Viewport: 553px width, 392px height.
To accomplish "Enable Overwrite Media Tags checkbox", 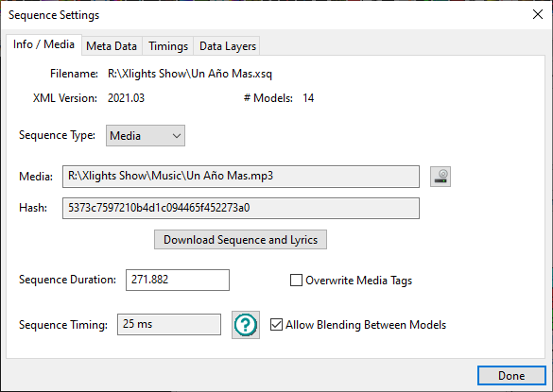I will tap(296, 281).
